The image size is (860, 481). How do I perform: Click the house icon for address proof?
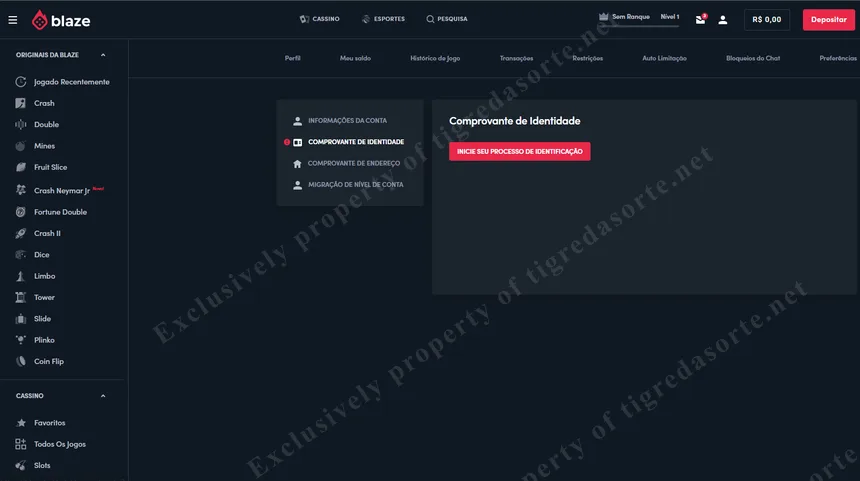click(x=297, y=163)
